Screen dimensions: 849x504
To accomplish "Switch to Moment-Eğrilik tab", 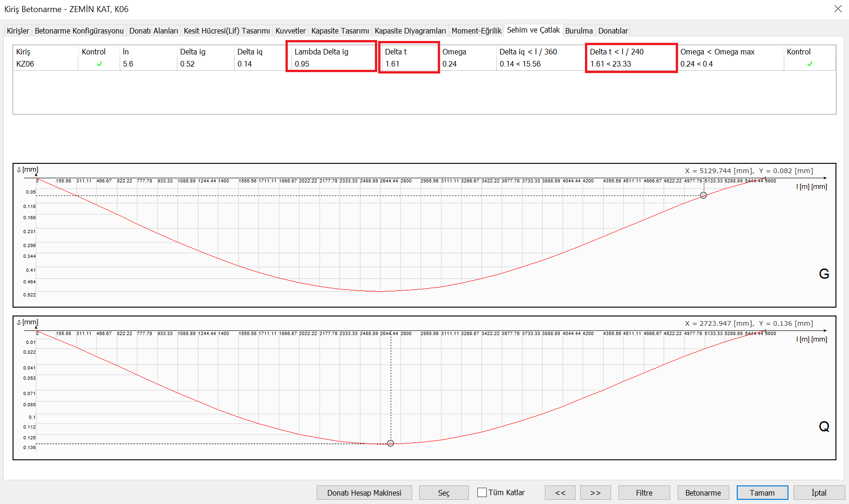I will coord(476,31).
